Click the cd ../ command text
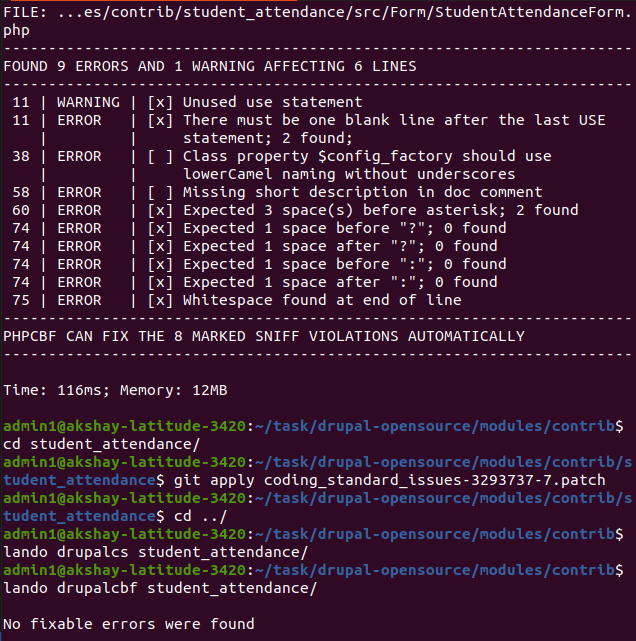Screen dimensions: 636x641 tap(200, 516)
